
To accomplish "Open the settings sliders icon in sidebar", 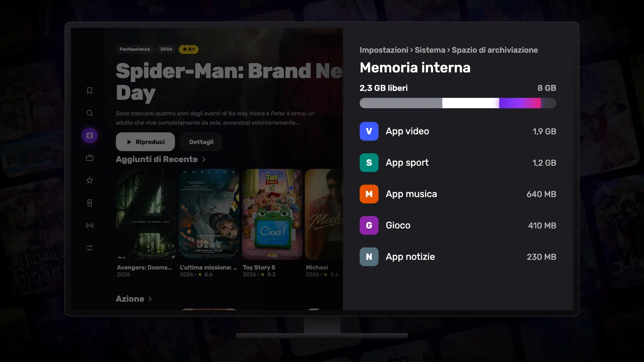I will coord(90,248).
